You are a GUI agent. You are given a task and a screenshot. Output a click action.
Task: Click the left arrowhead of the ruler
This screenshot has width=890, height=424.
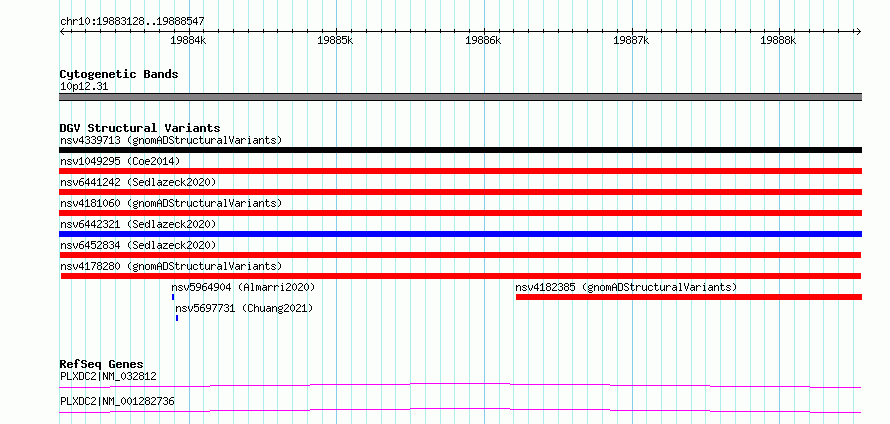(x=62, y=32)
